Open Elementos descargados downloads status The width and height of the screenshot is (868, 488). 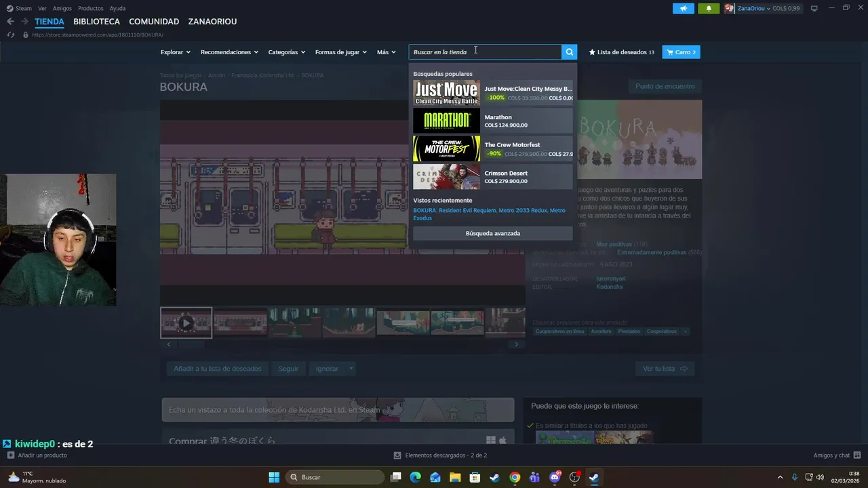tap(440, 455)
